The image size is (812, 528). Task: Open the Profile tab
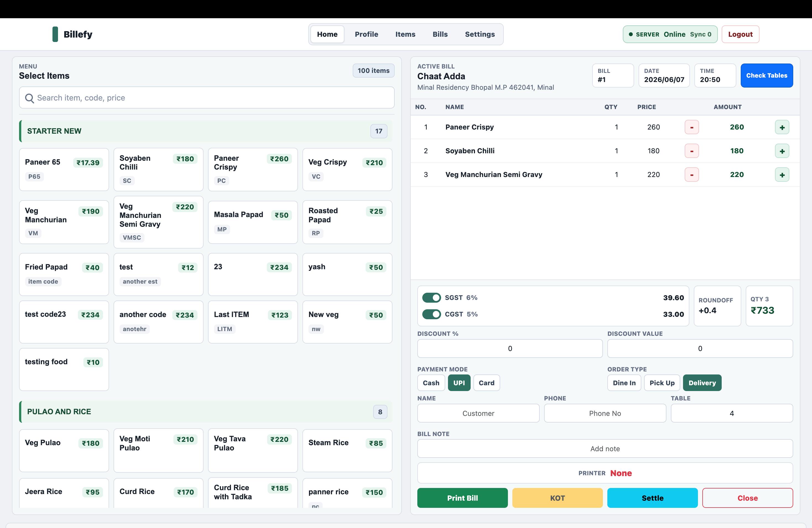367,34
